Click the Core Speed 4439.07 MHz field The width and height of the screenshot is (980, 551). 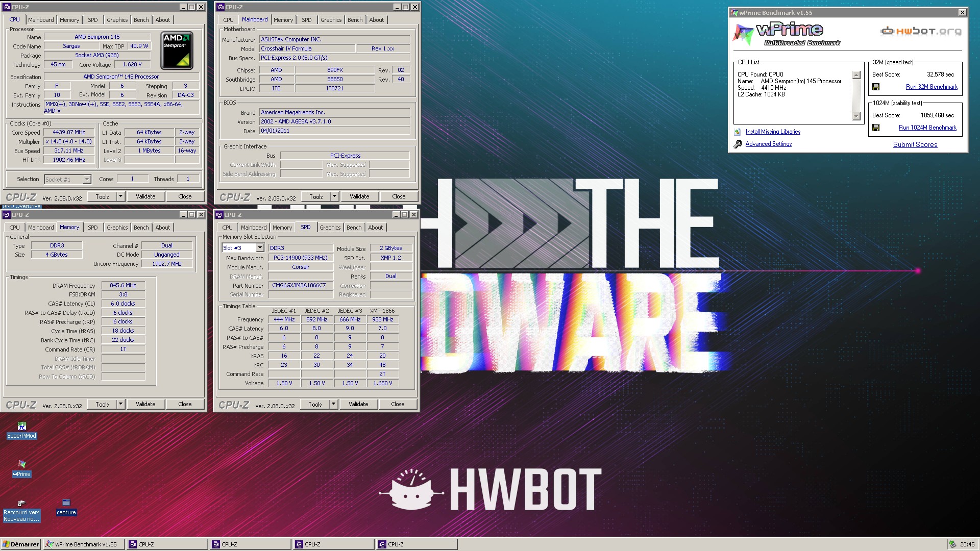pos(69,132)
